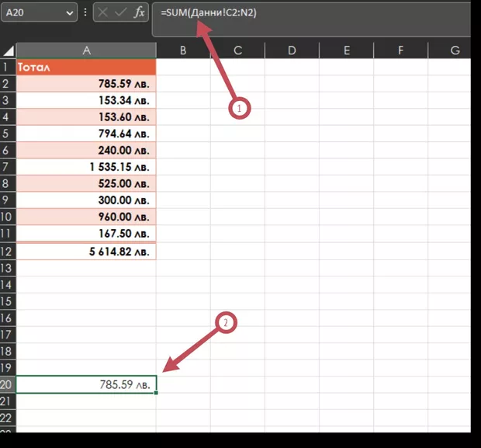
Task: Select column E header
Action: [x=347, y=50]
